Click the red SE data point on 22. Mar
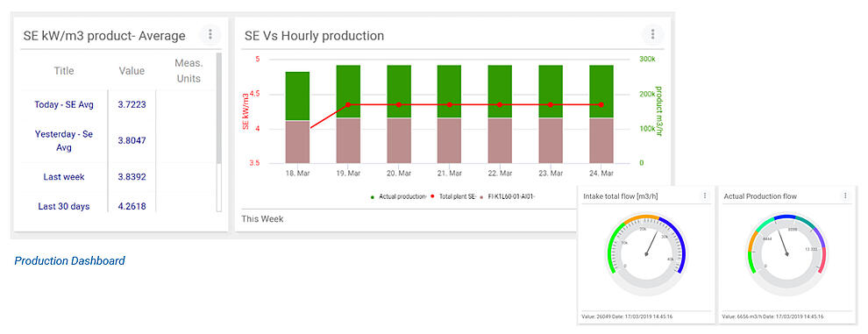The image size is (868, 334). [500, 104]
